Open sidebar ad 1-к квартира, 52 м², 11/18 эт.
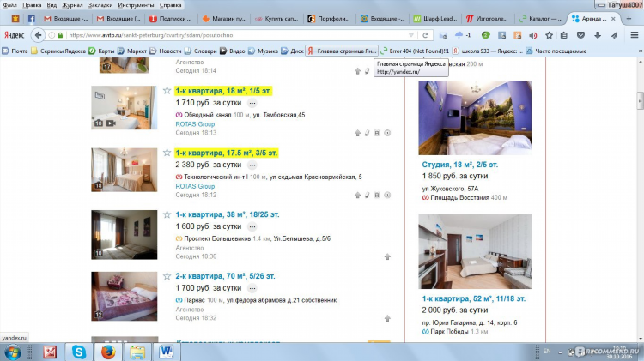This screenshot has width=644, height=361. [474, 298]
